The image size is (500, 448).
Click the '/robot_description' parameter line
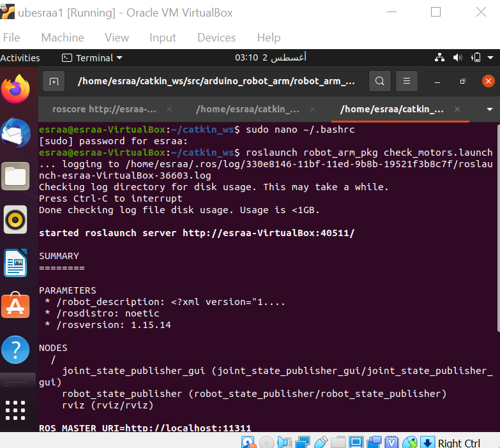(x=165, y=302)
